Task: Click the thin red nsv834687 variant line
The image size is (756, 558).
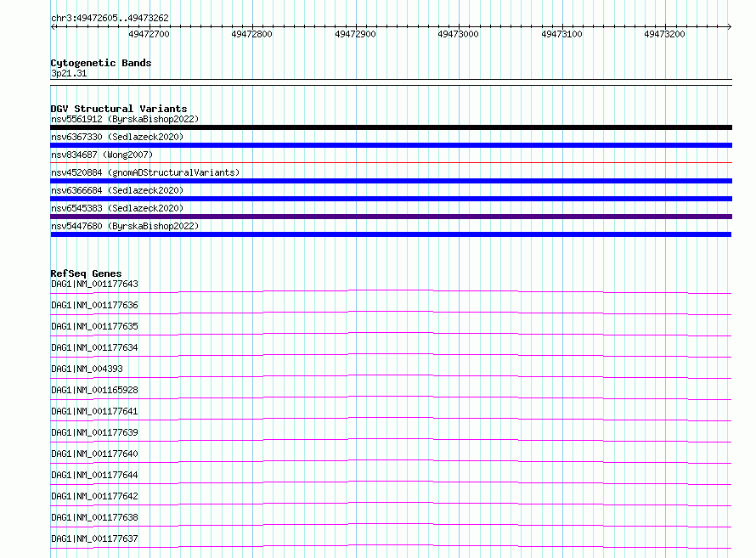Action: tap(391, 163)
